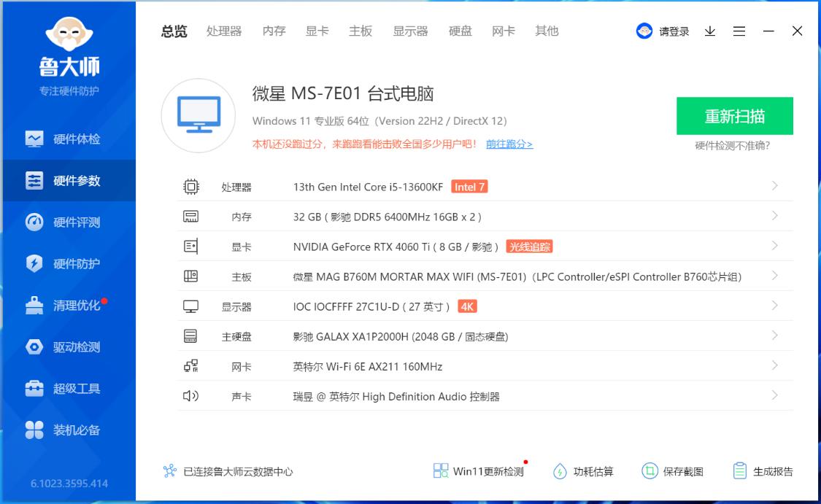Click the 重新扫描 rescan button
This screenshot has height=504, width=821.
(x=736, y=115)
